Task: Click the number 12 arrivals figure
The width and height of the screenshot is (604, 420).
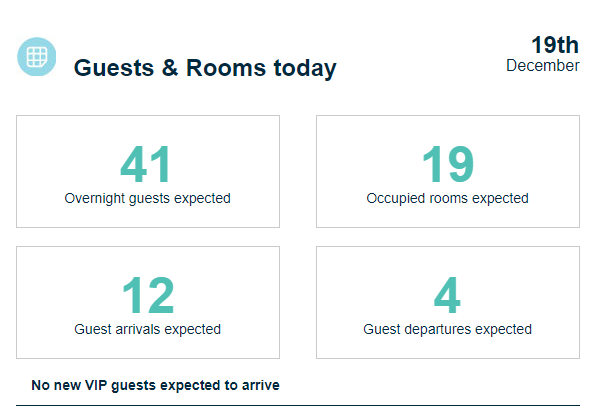Action: tap(147, 296)
